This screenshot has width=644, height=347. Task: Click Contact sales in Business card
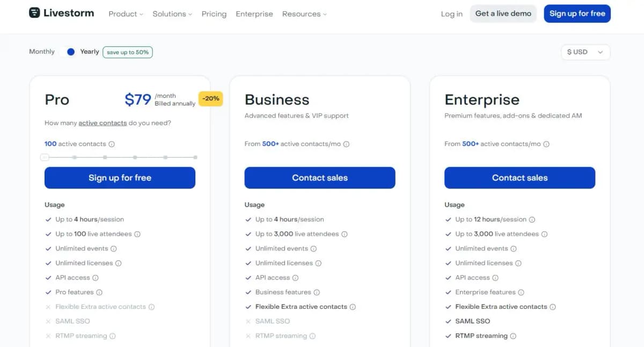320,178
